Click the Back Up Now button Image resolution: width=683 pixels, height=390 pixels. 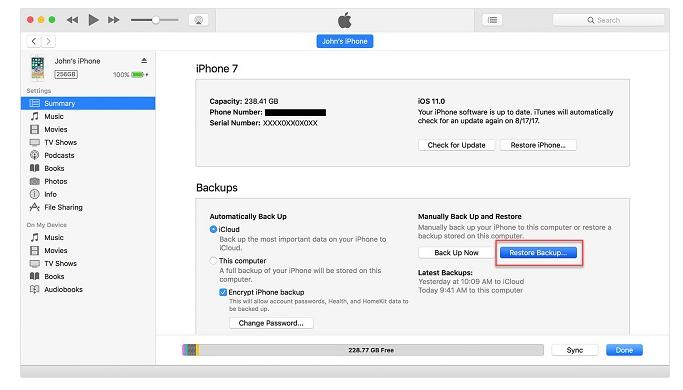(x=456, y=253)
